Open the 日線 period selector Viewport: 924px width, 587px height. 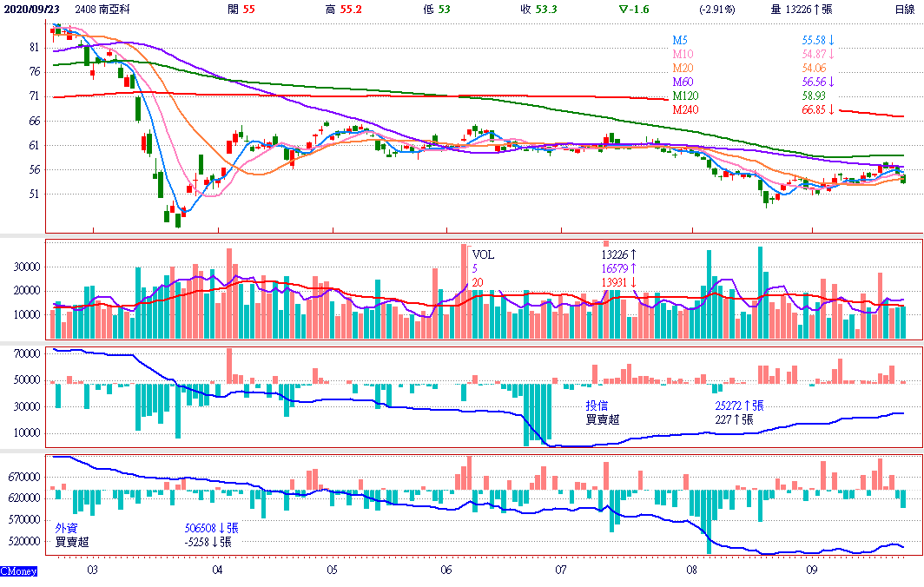tap(904, 9)
